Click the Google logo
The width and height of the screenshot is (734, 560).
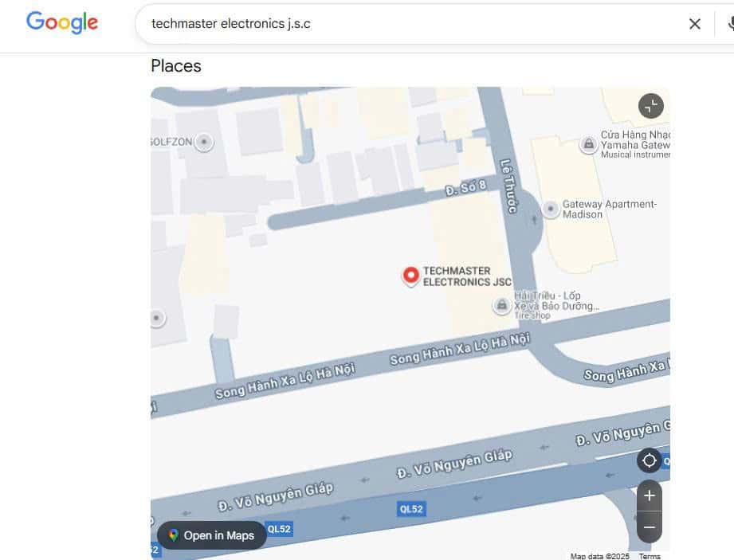(x=62, y=22)
